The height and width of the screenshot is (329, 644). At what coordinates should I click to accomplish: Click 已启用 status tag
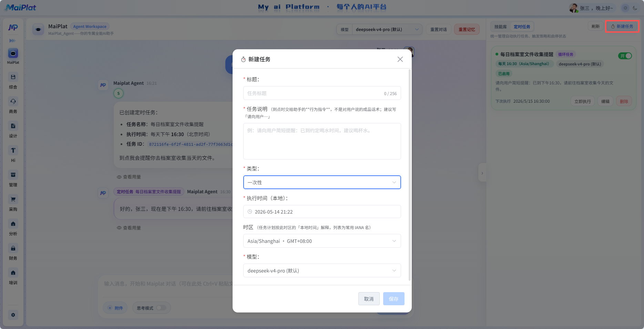click(504, 73)
